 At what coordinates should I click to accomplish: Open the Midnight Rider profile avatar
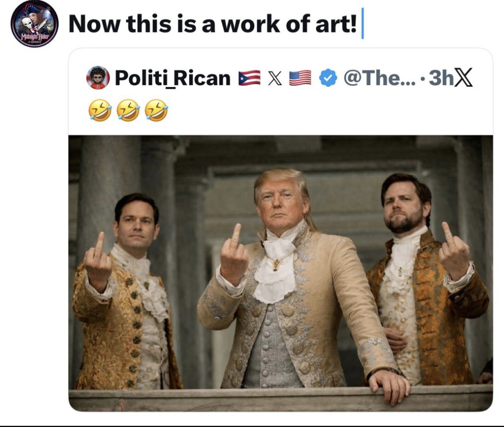[x=34, y=24]
